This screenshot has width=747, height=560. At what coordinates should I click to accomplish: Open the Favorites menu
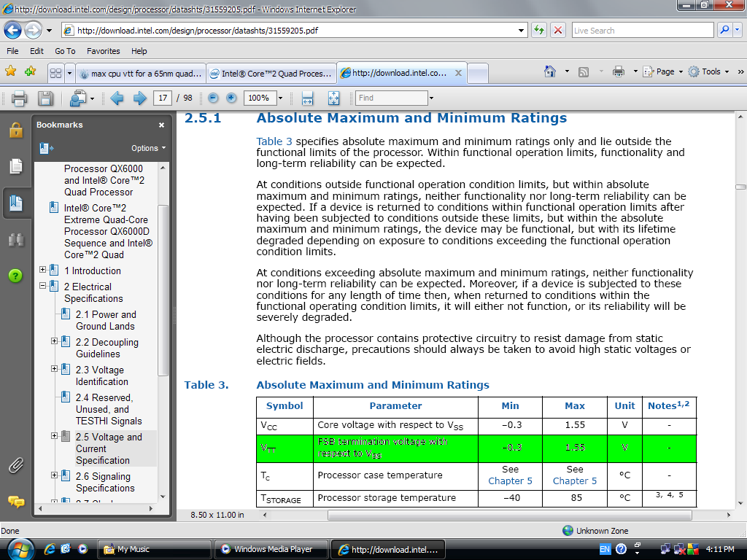(104, 51)
